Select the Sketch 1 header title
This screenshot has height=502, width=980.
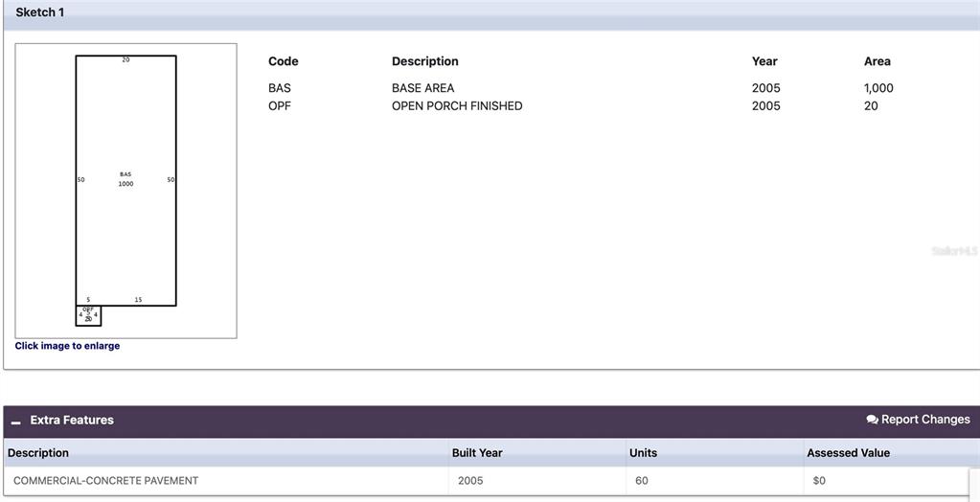click(x=40, y=12)
